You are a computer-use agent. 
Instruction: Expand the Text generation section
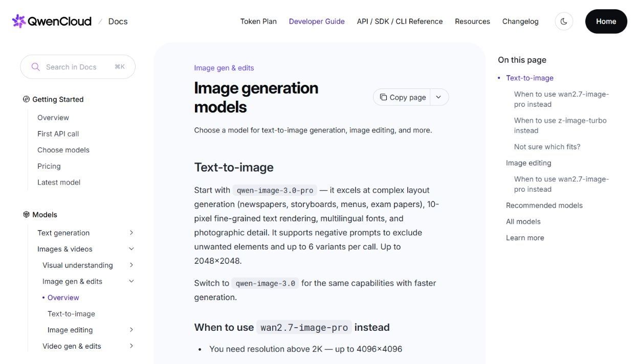[131, 233]
